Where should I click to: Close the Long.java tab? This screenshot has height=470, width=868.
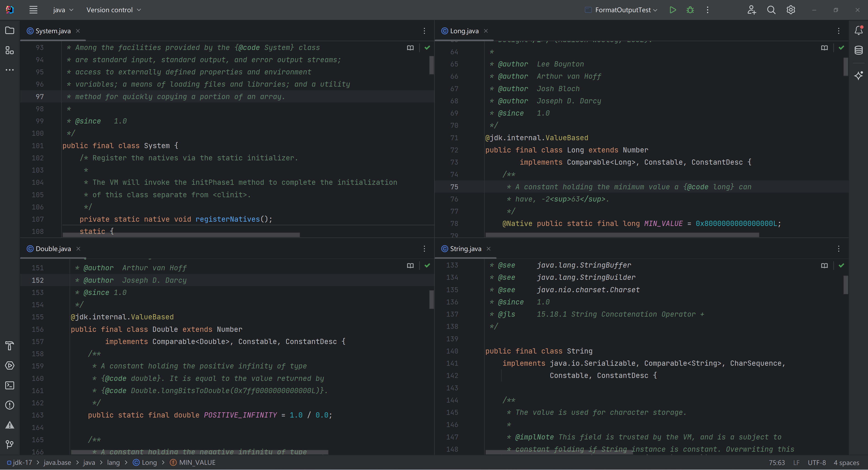(x=486, y=31)
